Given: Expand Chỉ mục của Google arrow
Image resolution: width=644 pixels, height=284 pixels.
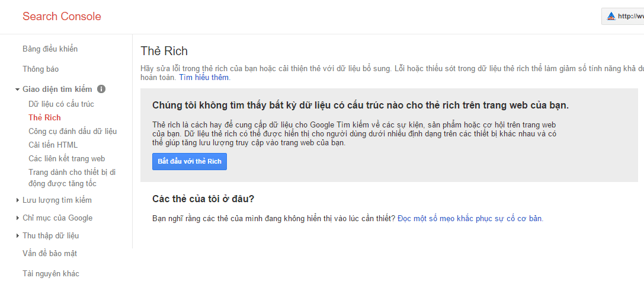Looking at the screenshot, I should click(x=18, y=218).
